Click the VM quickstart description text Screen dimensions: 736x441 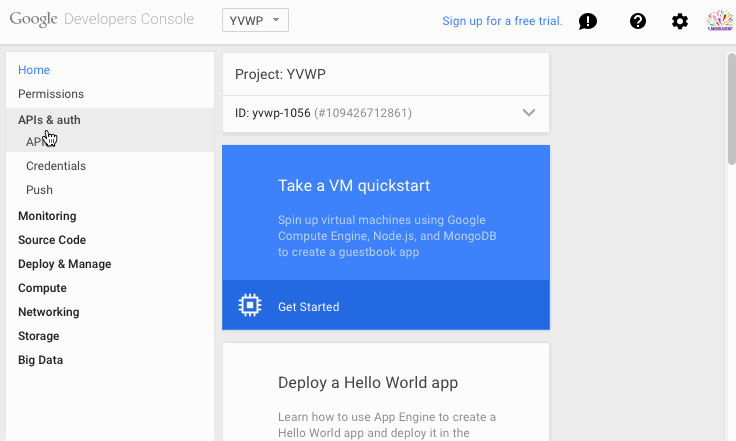[x=387, y=236]
